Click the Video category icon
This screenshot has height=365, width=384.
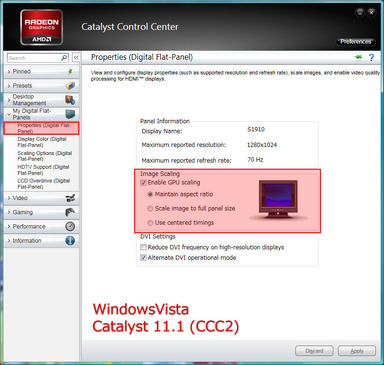[70, 198]
